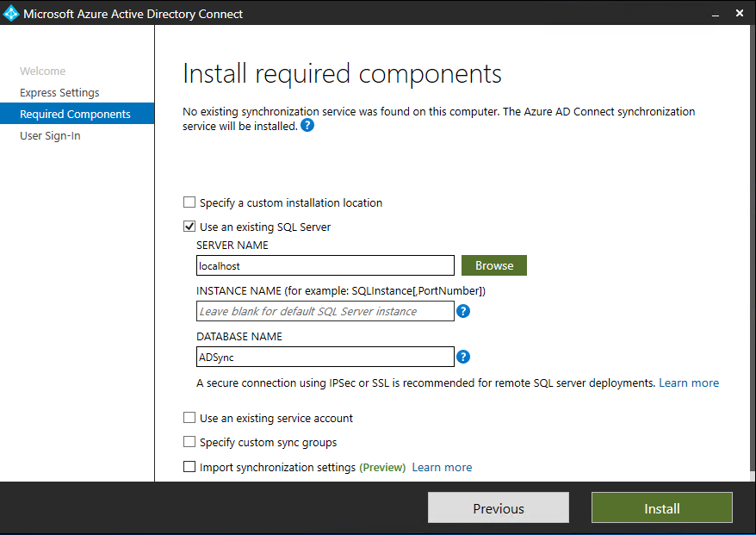Click the vertical scrollbar on the right edge
This screenshot has height=535, width=756.
753,253
